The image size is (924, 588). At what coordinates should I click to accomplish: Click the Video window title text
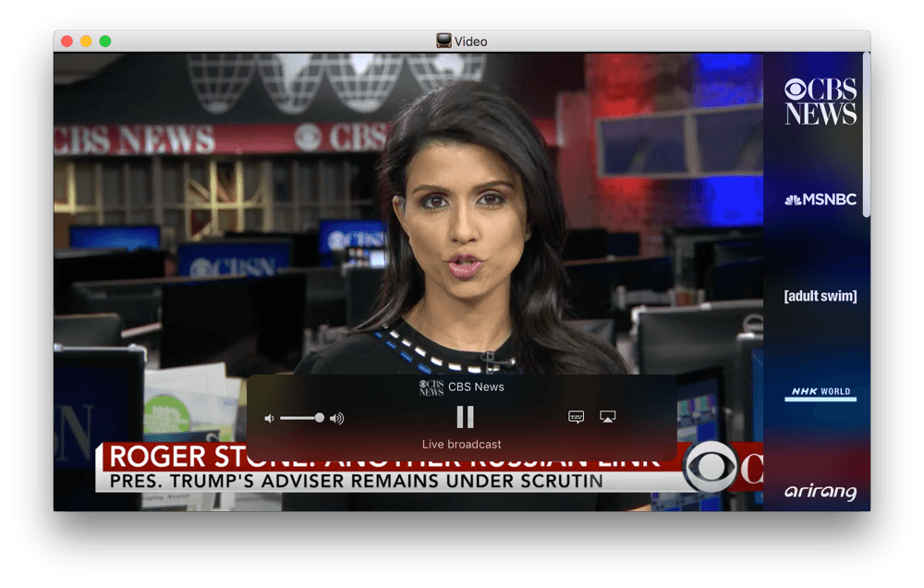coord(471,42)
